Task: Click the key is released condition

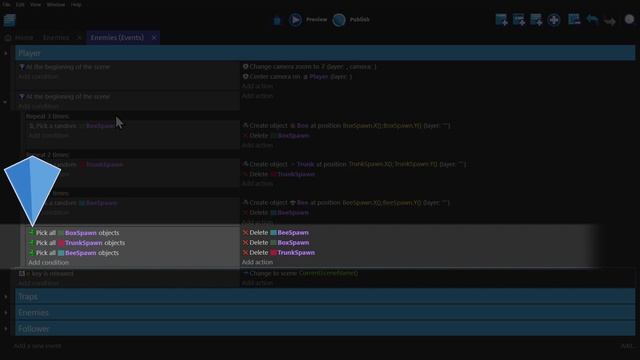Action: point(46,273)
